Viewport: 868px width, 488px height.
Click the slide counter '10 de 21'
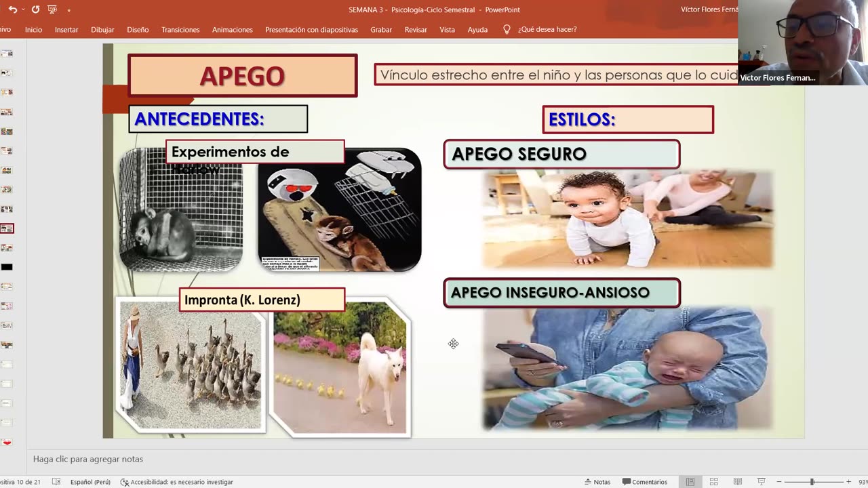point(22,482)
